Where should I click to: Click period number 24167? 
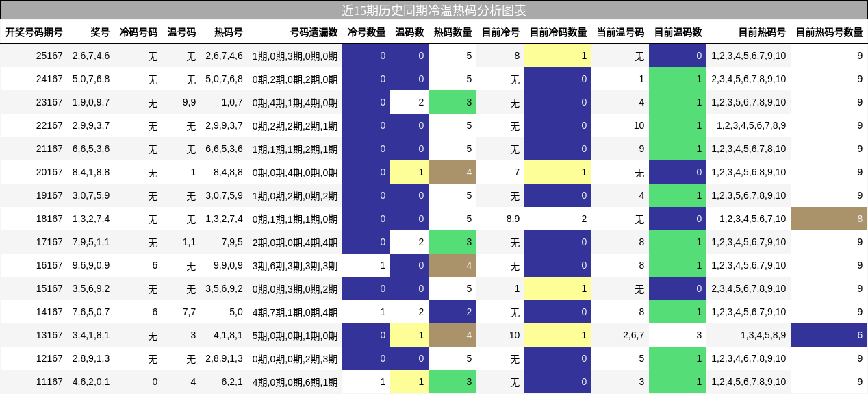49,79
